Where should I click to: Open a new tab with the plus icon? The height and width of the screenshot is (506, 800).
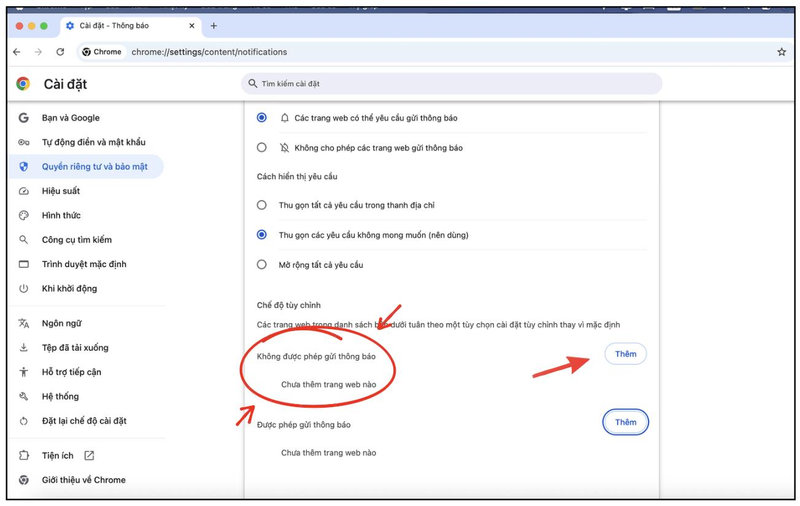214,26
